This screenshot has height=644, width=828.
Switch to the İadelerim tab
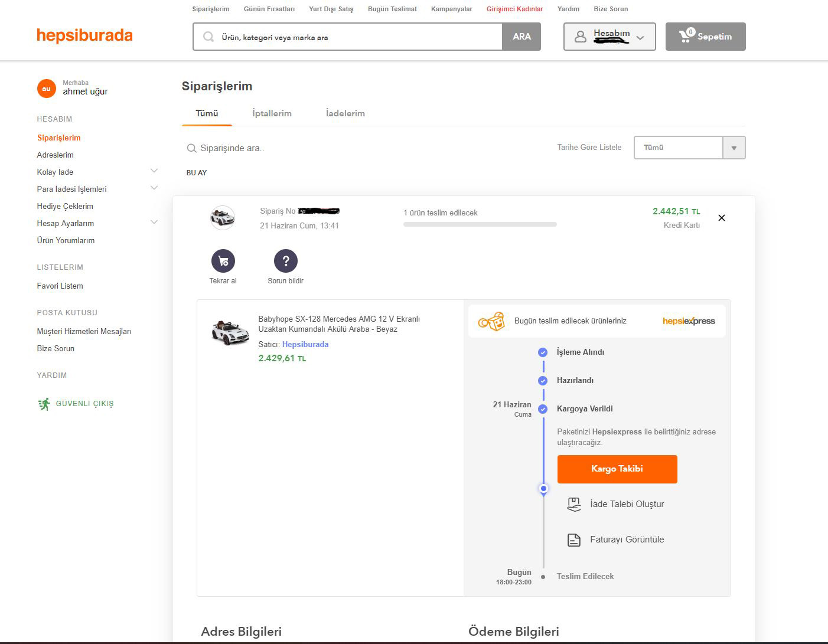pos(345,113)
